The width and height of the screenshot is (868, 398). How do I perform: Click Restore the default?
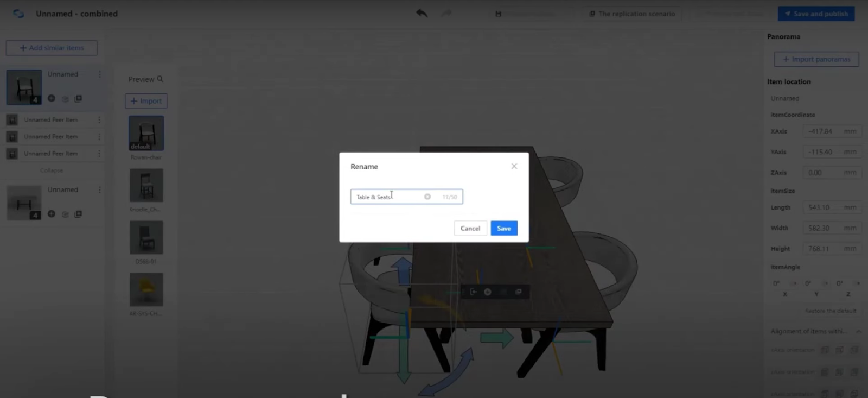click(x=831, y=311)
